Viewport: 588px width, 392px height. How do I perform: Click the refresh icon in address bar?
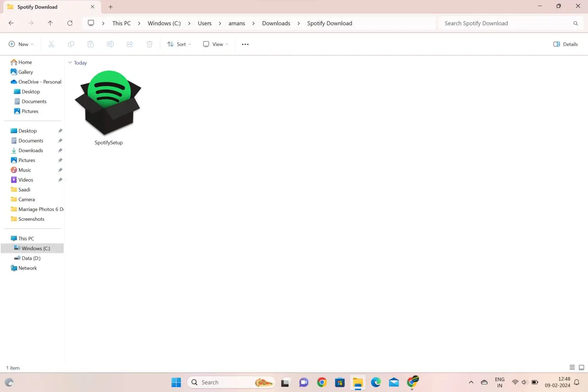(70, 23)
